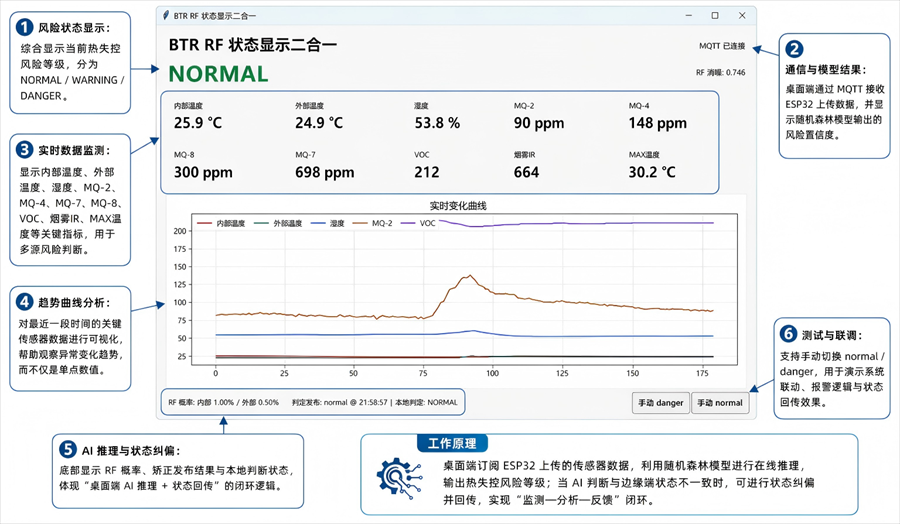
Task: Click the numbered circle 2 annotation badge
Action: [794, 49]
